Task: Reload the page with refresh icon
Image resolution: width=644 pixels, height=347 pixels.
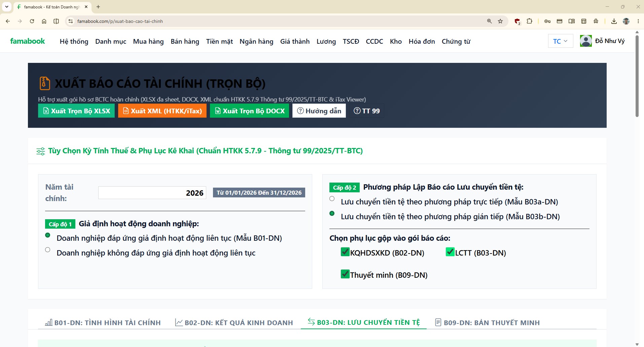Action: [x=32, y=21]
